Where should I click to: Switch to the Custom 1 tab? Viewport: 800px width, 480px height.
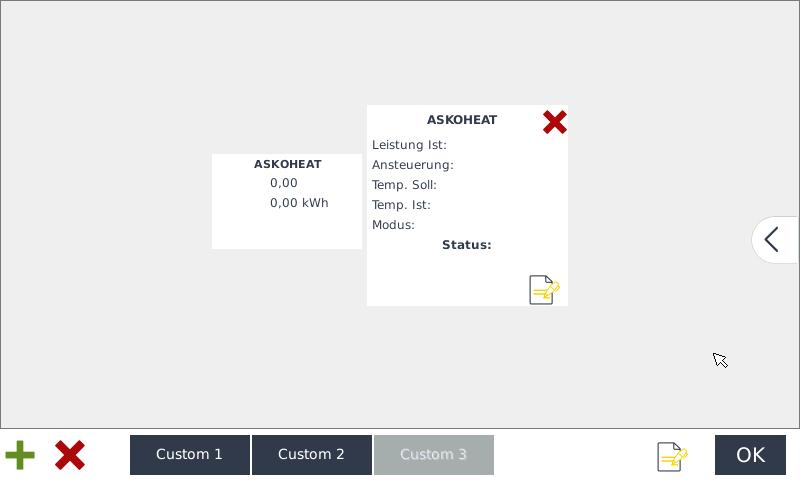coord(190,455)
